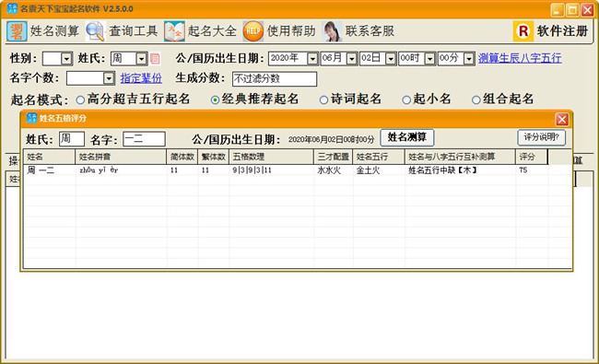The height and width of the screenshot is (364, 599).
Task: Click the 姓名五格评分 dialog title icon
Action: pyautogui.click(x=31, y=118)
